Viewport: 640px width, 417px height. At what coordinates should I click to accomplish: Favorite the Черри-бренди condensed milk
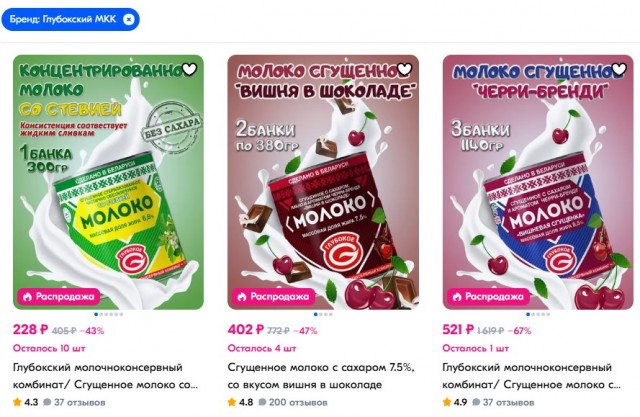point(619,70)
